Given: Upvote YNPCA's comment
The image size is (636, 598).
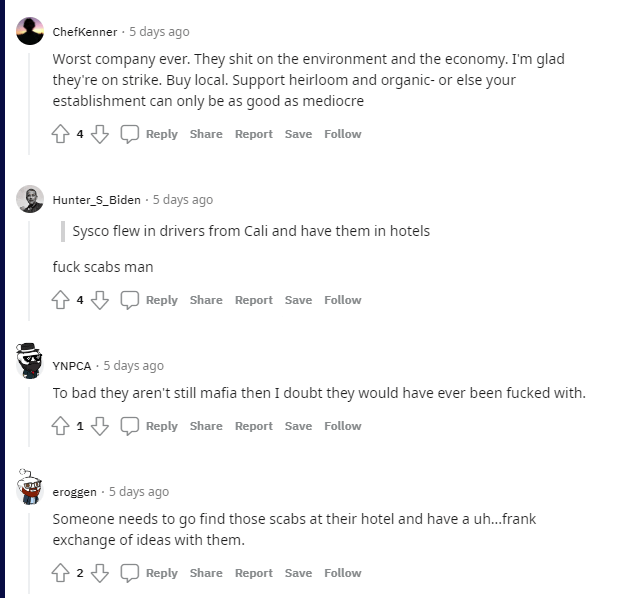Looking at the screenshot, I should tap(61, 426).
